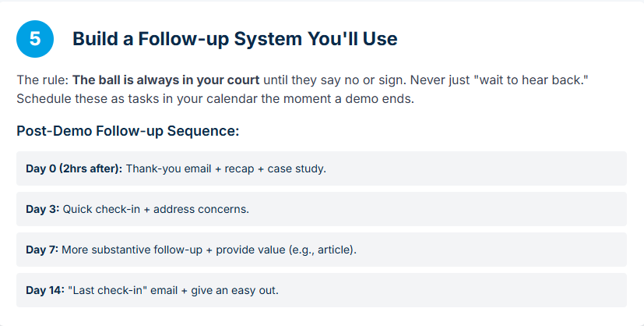Click "Quick check-in + address concerns" text
Viewport: 644px width, 326px height.
pos(156,209)
